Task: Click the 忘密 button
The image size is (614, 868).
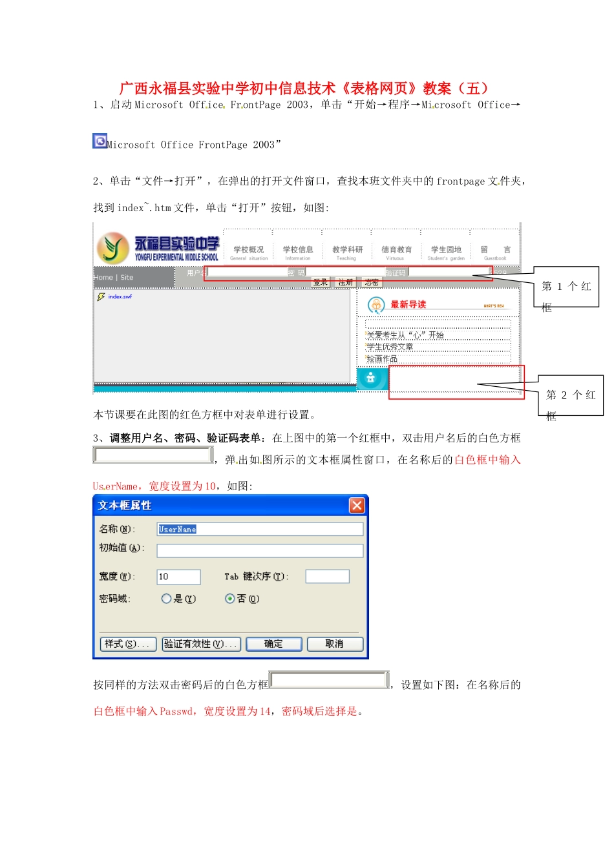Action: pyautogui.click(x=371, y=282)
